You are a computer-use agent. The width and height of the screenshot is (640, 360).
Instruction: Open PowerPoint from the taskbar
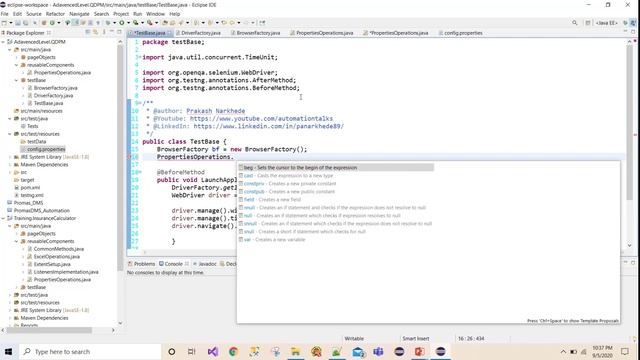coord(420,351)
